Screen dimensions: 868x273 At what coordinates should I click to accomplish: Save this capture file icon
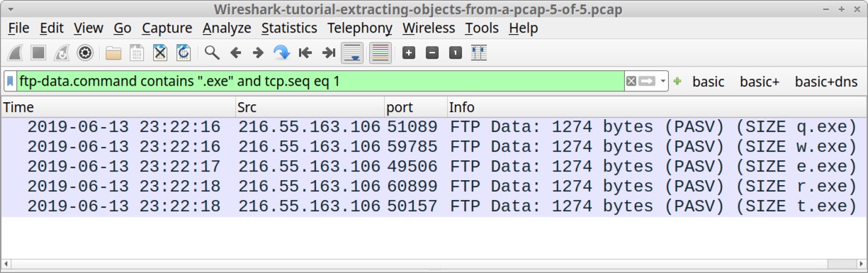pyautogui.click(x=137, y=52)
